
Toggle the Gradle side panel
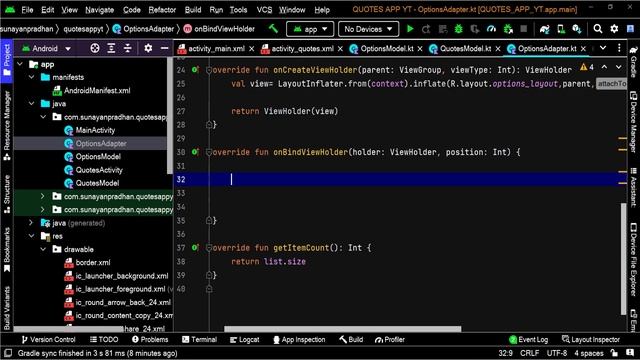pyautogui.click(x=633, y=61)
